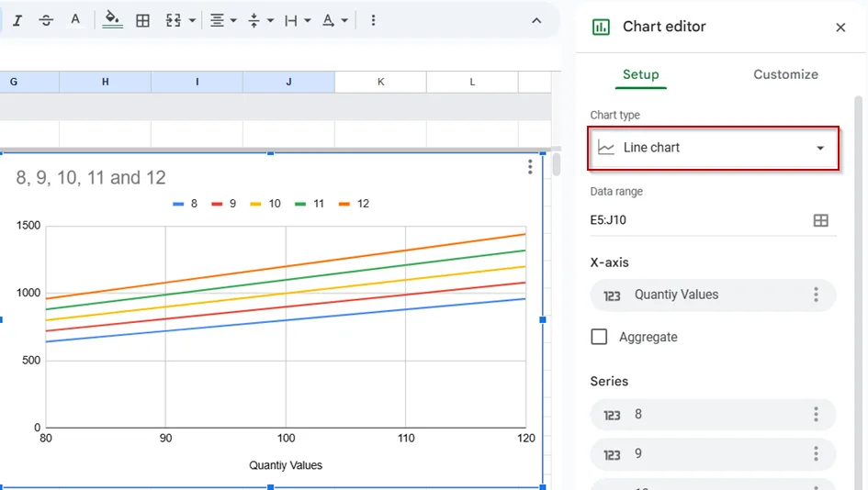
Task: Click the text rotation icon
Action: click(x=328, y=20)
